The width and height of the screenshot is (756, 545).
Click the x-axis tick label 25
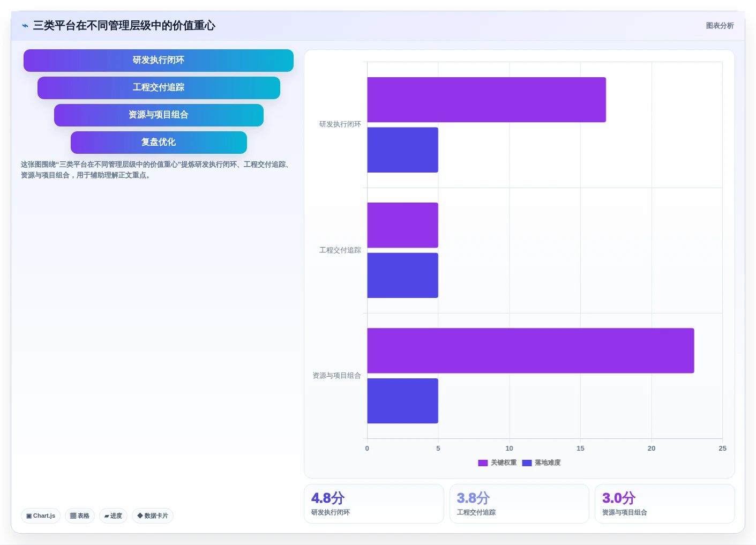click(722, 449)
